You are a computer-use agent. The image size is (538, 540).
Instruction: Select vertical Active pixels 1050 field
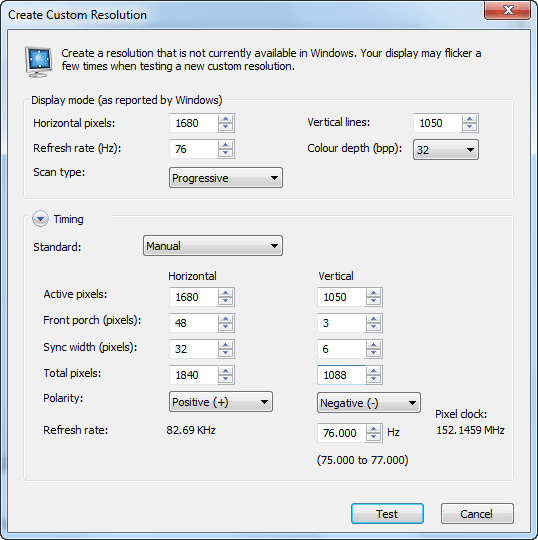[342, 297]
